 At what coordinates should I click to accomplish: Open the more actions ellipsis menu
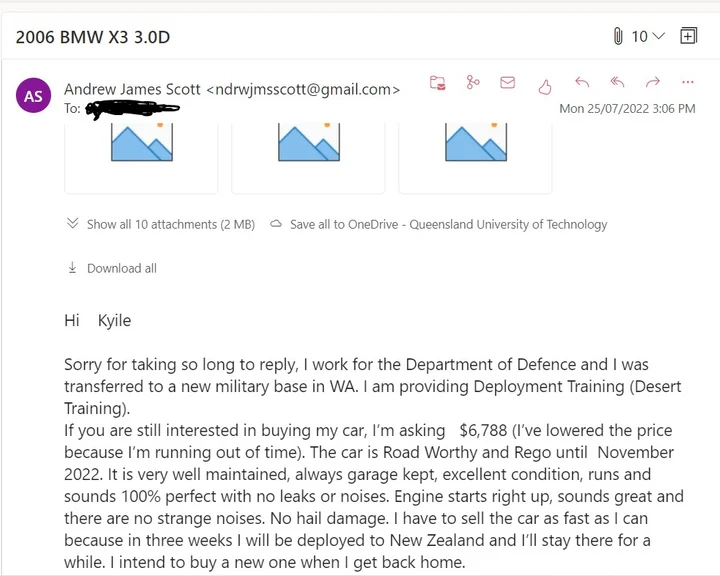click(687, 83)
